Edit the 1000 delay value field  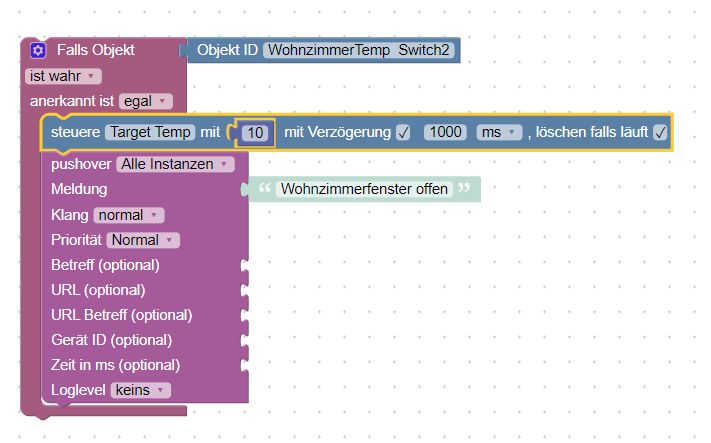coord(445,132)
